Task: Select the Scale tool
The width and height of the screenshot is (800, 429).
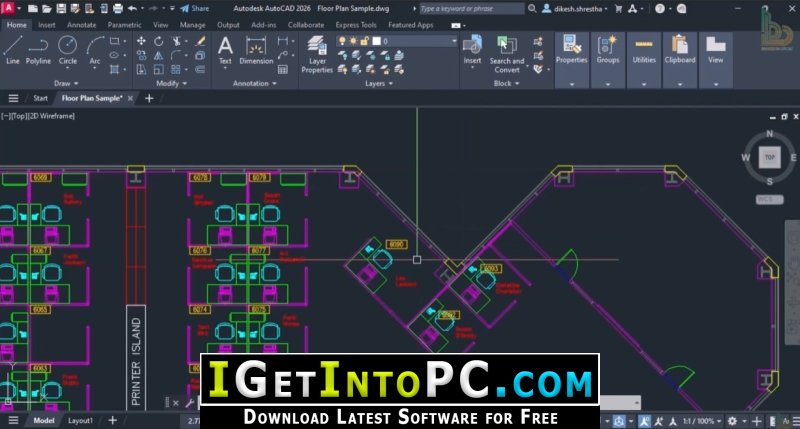Action: (x=159, y=69)
